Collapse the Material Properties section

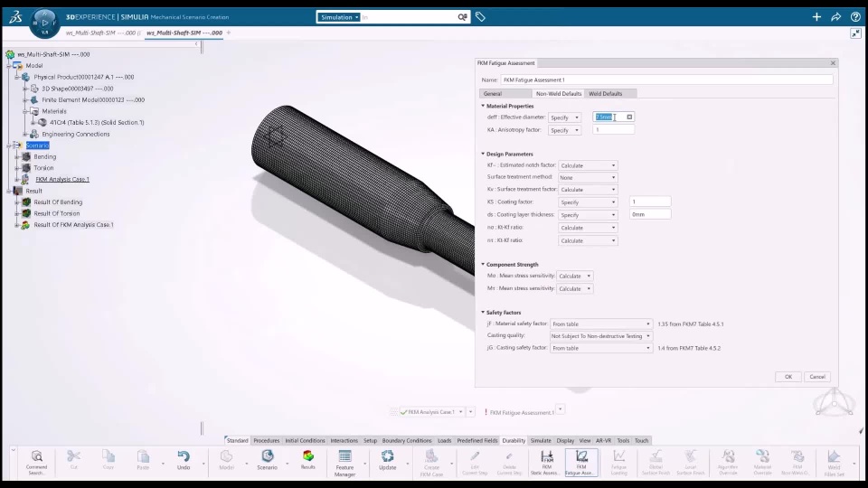(x=483, y=106)
